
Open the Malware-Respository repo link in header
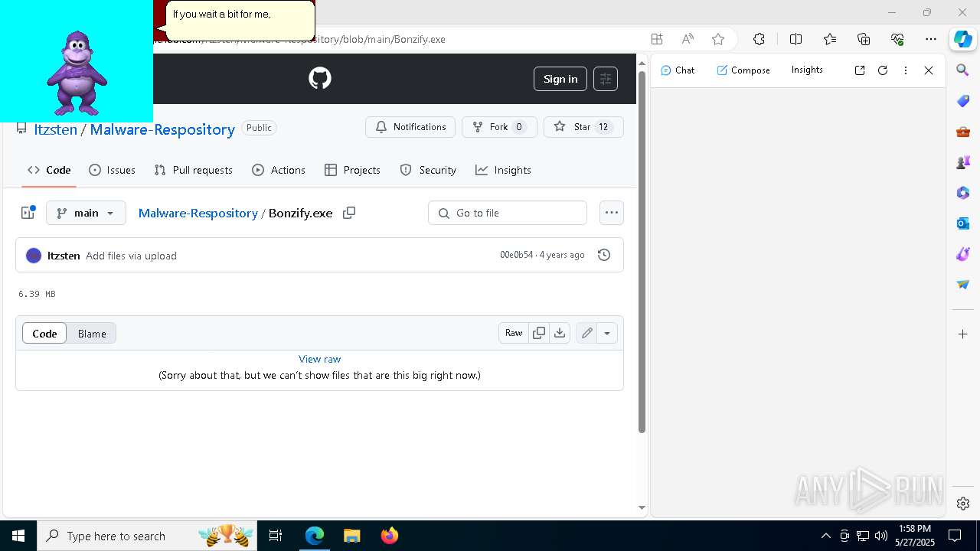pos(162,129)
